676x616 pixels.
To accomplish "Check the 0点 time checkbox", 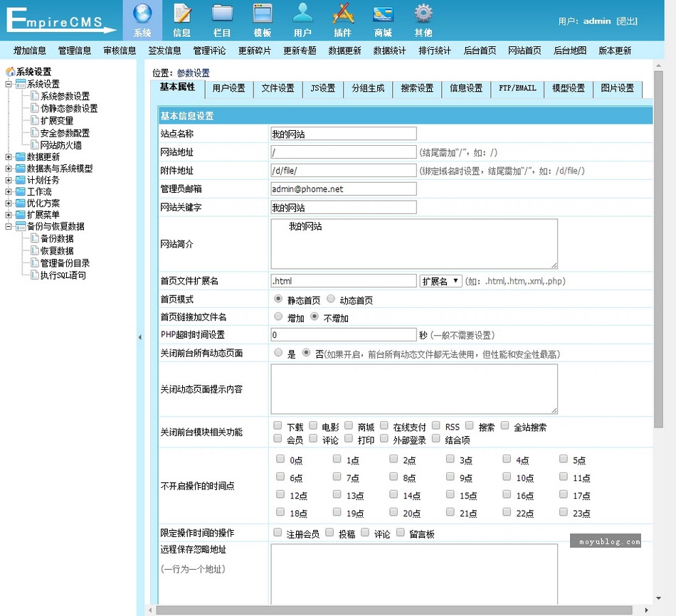I will pos(280,459).
